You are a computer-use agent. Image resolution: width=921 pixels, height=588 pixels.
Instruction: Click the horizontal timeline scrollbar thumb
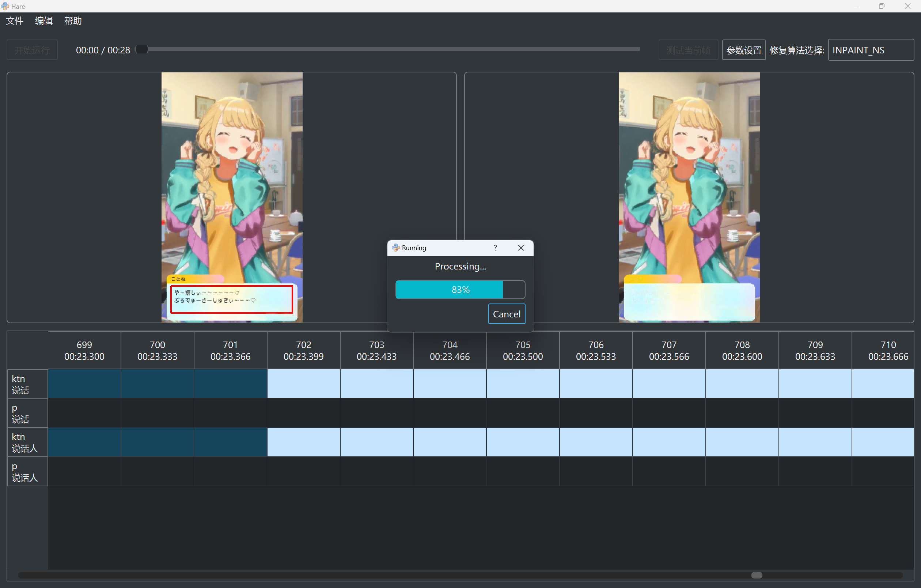[x=756, y=575]
